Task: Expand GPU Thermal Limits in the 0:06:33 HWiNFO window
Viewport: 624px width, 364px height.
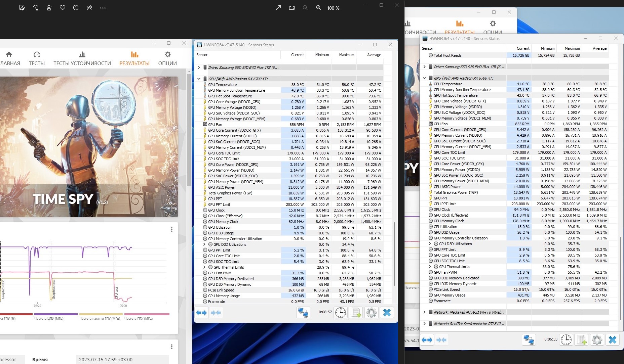Action: tap(430, 267)
